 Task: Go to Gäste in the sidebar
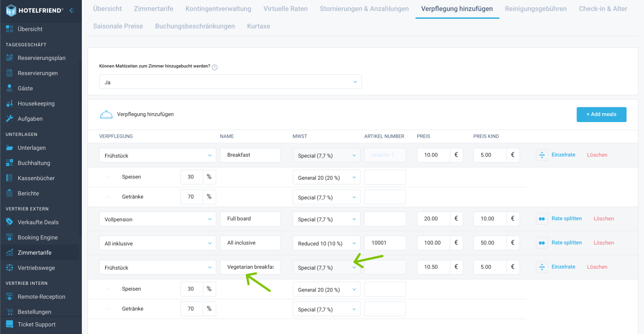click(x=25, y=88)
